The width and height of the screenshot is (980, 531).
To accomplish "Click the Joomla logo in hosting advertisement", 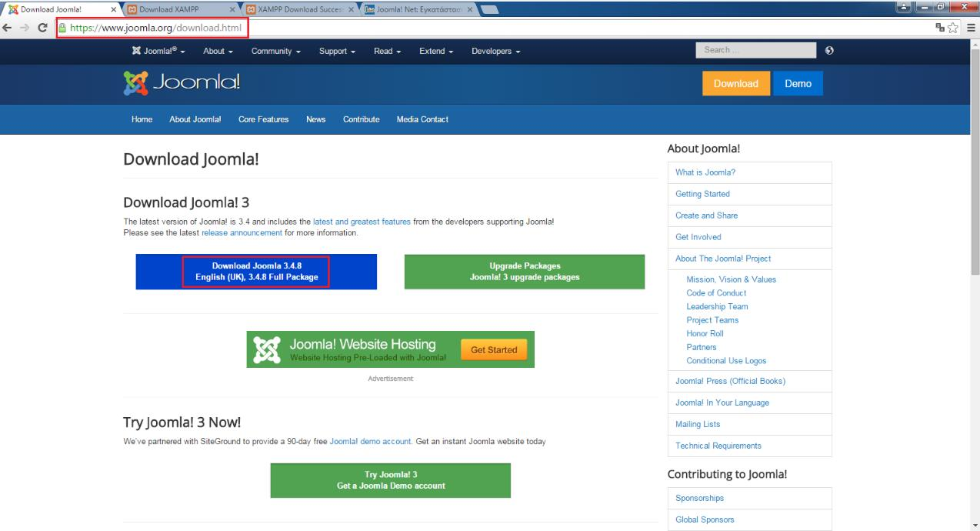I will [266, 350].
